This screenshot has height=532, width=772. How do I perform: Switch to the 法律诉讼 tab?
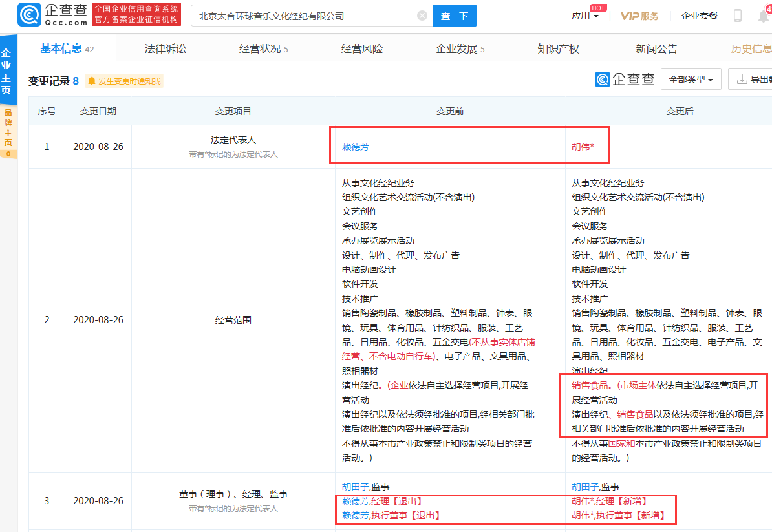click(166, 48)
